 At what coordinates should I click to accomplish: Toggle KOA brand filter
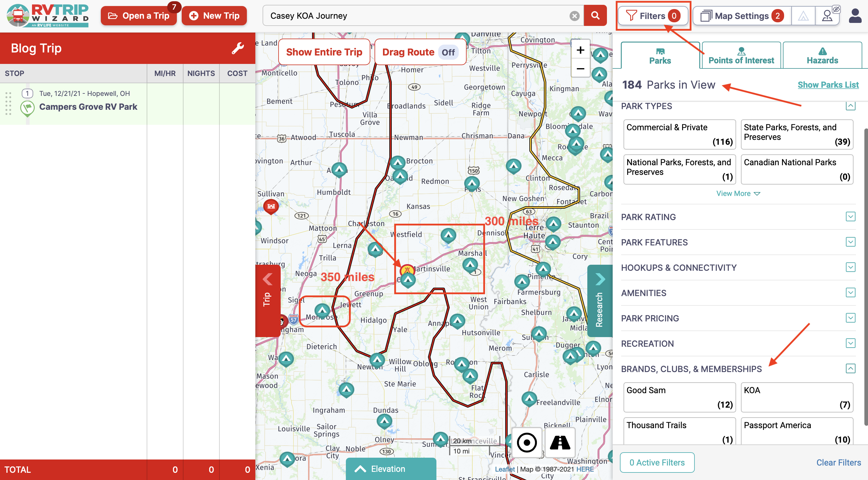797,397
